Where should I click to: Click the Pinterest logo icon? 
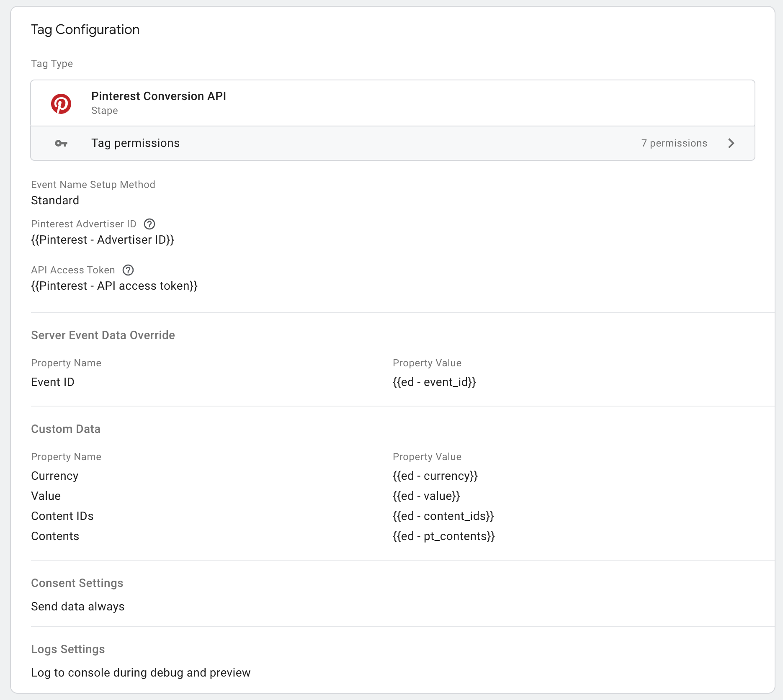pyautogui.click(x=61, y=103)
